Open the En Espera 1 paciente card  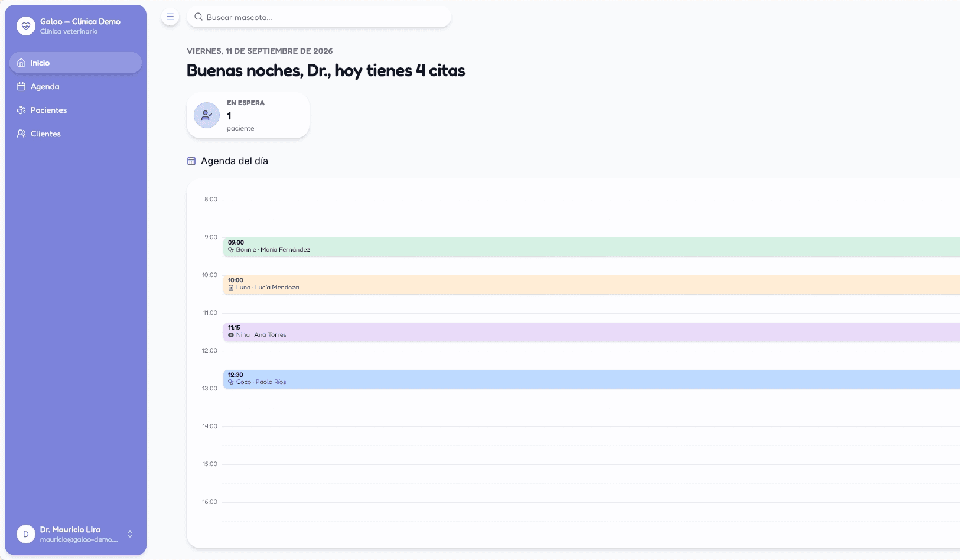[x=248, y=115]
